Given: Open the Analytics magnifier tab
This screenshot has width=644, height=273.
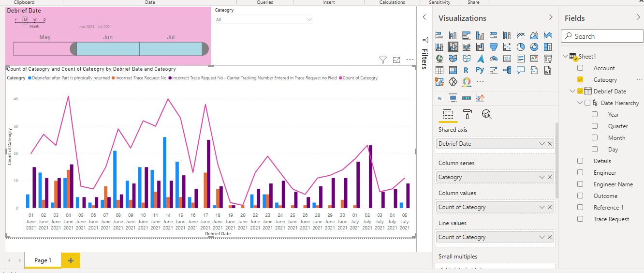Looking at the screenshot, I should pyautogui.click(x=487, y=115).
